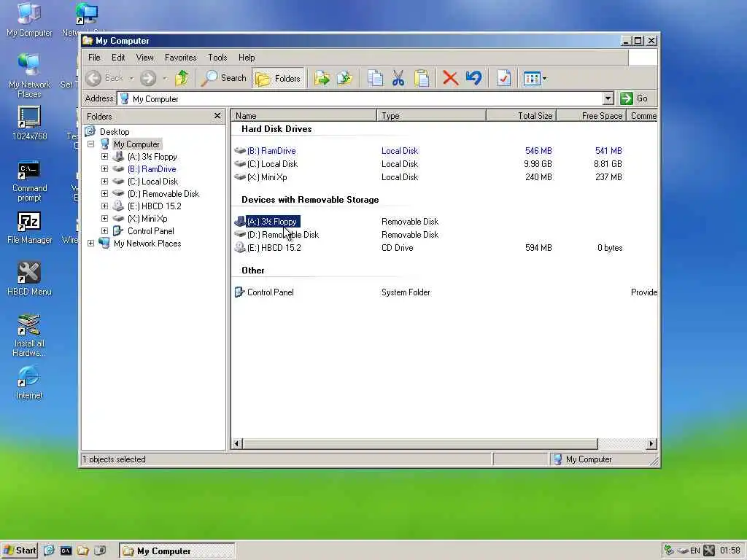
Task: Select (E:) HBCD 15.2 CD drive row
Action: click(x=274, y=248)
